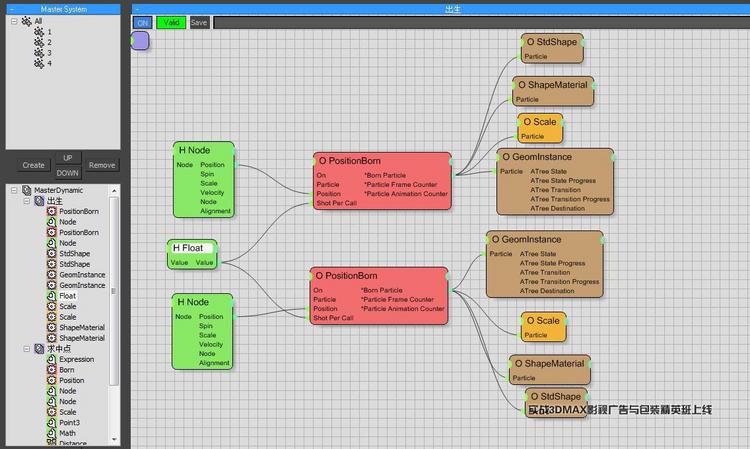Select the Position operator icon in tree
750x449 pixels.
[x=52, y=380]
